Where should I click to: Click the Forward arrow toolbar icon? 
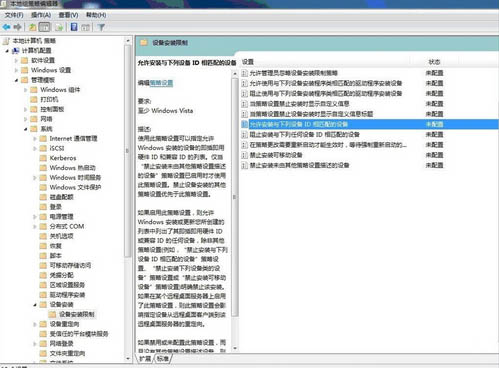coord(18,27)
